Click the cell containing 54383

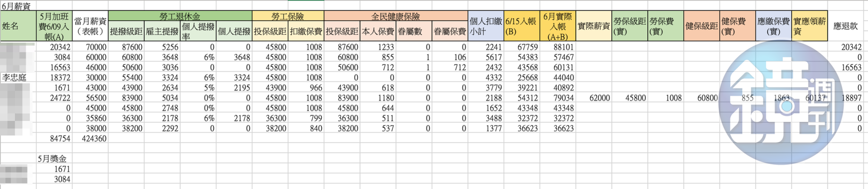[x=521, y=57]
